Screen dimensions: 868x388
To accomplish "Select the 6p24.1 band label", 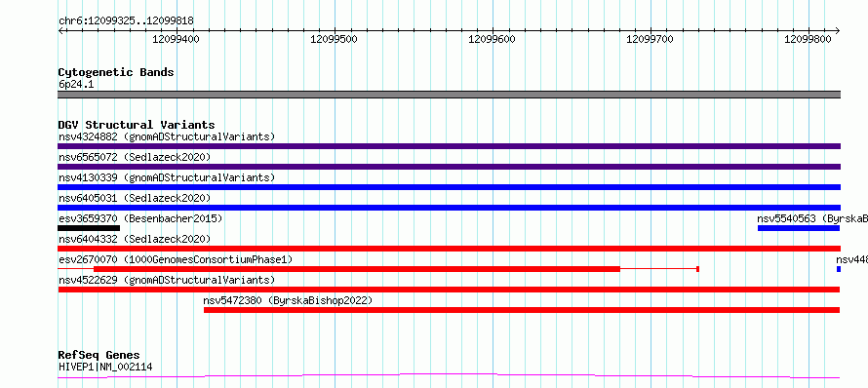I will (76, 85).
